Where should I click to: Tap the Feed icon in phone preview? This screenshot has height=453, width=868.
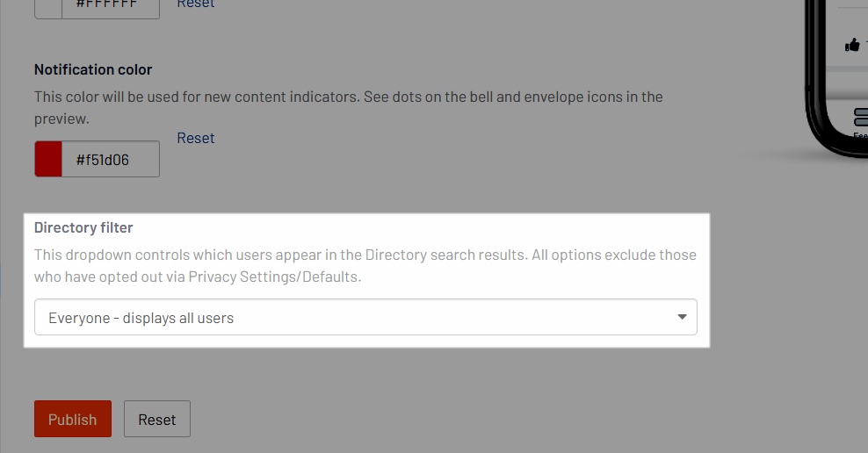point(861,117)
